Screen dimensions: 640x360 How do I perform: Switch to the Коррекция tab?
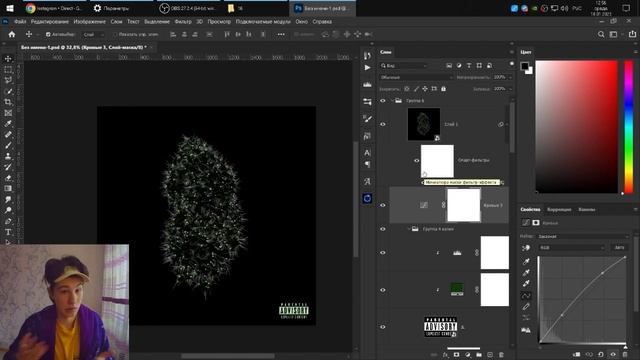coord(559,209)
